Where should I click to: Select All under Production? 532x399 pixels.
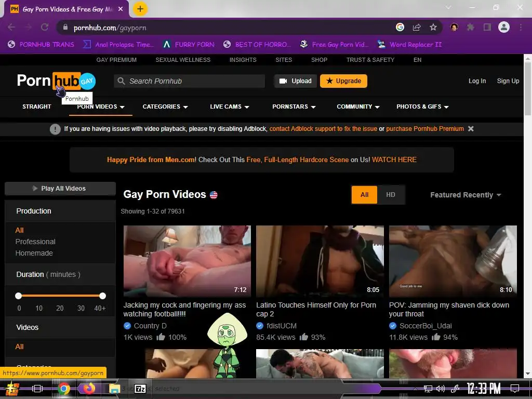point(19,230)
